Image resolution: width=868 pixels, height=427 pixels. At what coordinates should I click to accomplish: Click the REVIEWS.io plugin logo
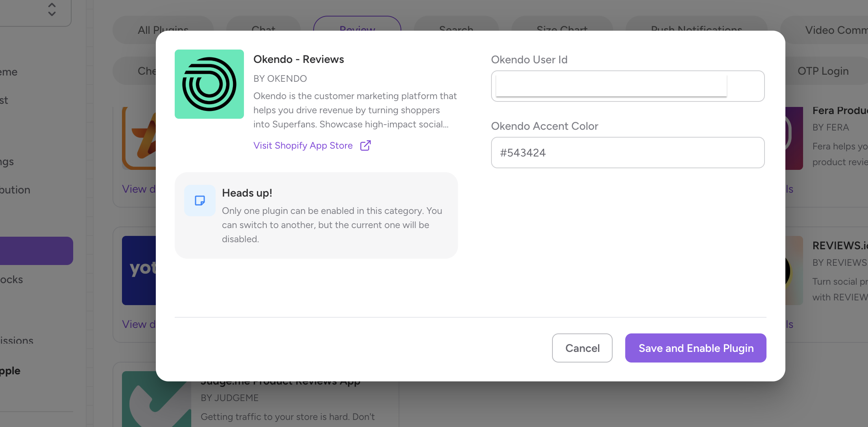coord(794,271)
